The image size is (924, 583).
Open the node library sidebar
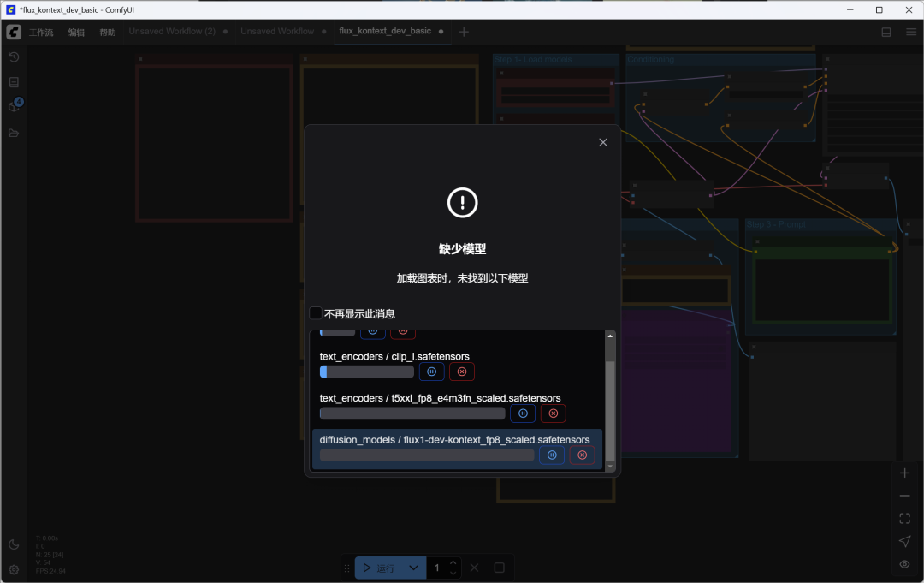tap(14, 82)
